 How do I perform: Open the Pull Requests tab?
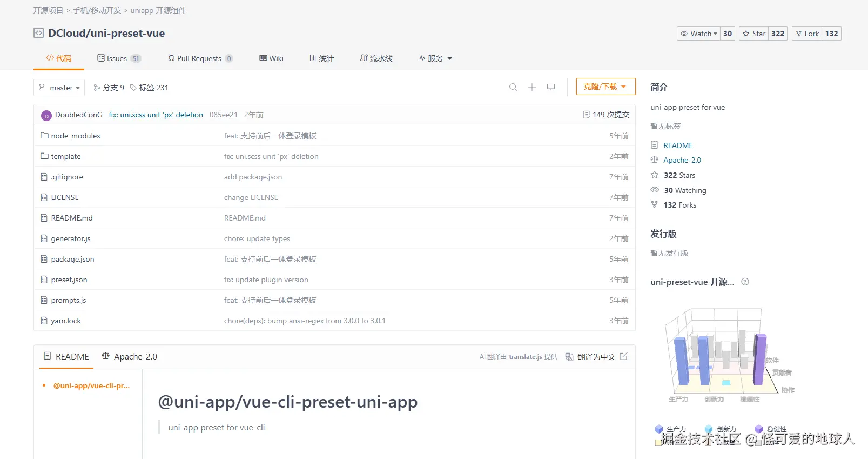(200, 58)
